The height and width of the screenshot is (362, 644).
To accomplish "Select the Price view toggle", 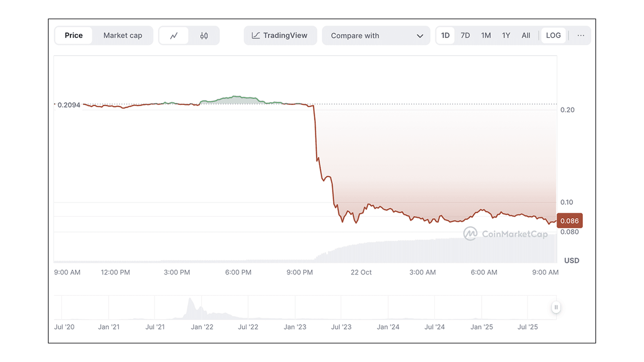I will click(x=74, y=36).
